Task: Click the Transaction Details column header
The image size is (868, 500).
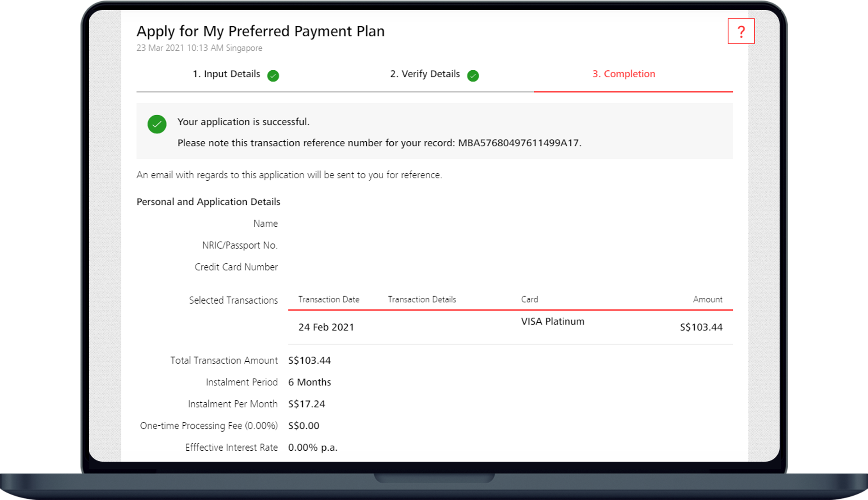Action: click(x=422, y=300)
